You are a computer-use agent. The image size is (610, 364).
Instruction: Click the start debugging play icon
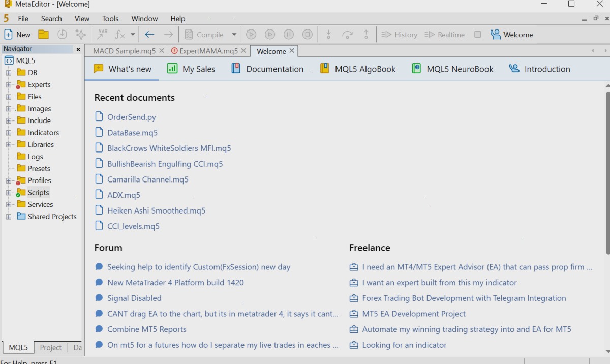coord(251,35)
